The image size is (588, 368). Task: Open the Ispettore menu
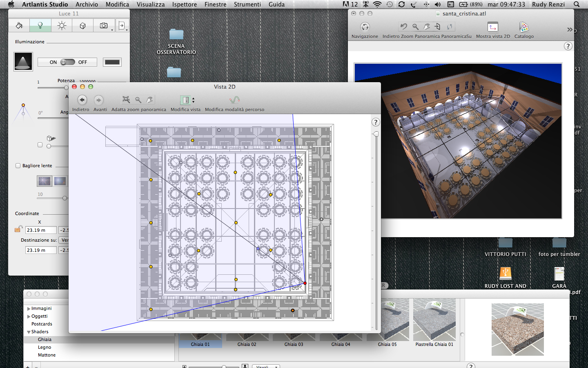[184, 4]
